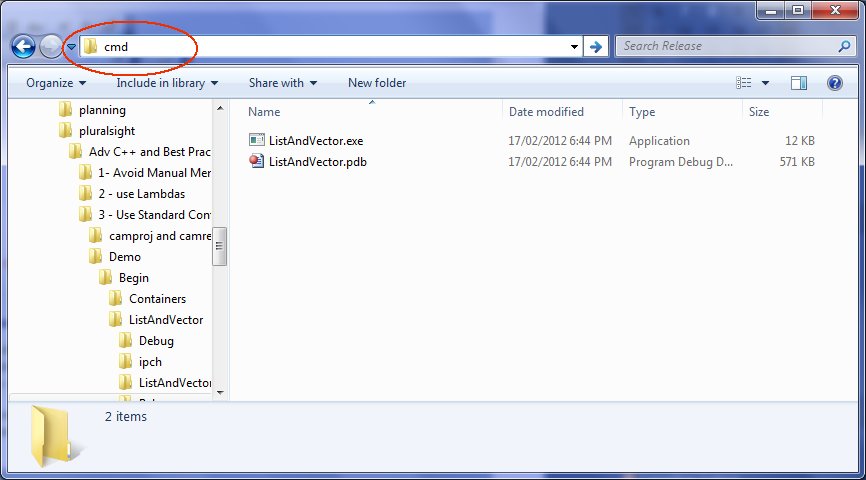Sort by the Size column header

(759, 112)
